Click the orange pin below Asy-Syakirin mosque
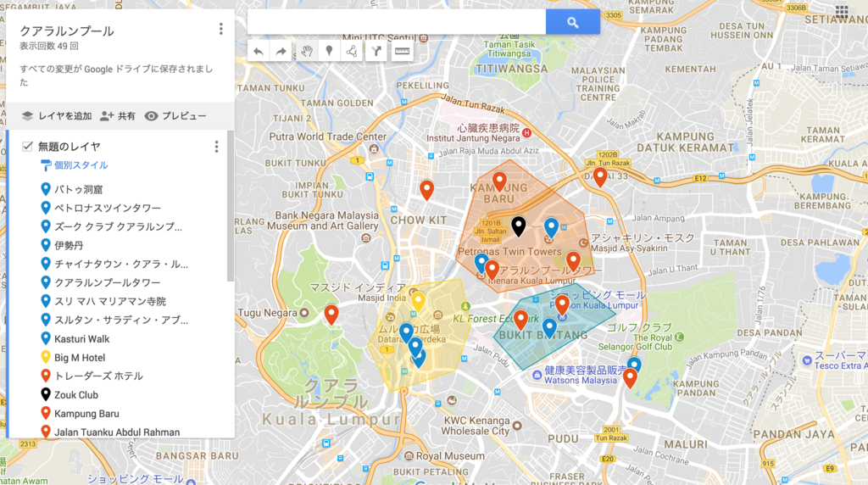Viewport: 868px width, 485px height. [x=573, y=260]
